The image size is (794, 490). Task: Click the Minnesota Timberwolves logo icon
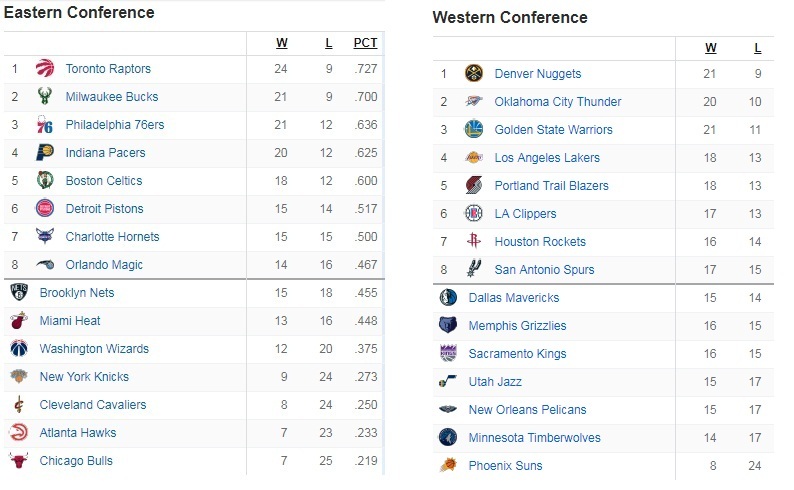448,437
